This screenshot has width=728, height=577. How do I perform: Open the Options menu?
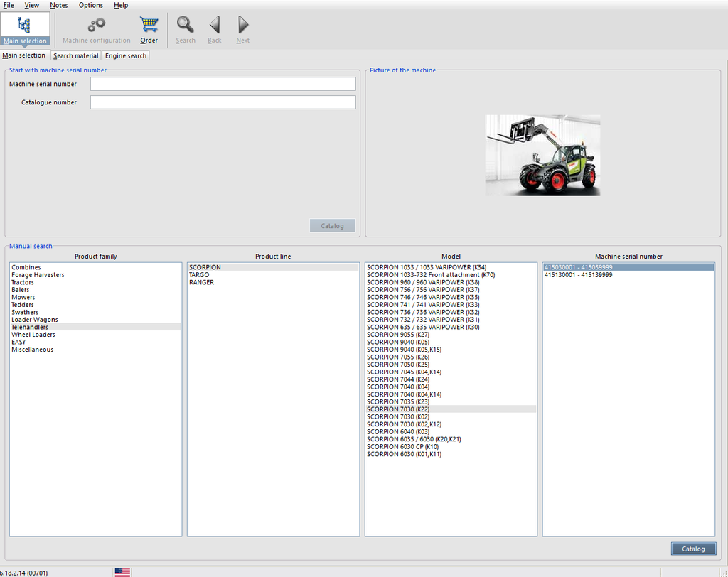[x=90, y=5]
